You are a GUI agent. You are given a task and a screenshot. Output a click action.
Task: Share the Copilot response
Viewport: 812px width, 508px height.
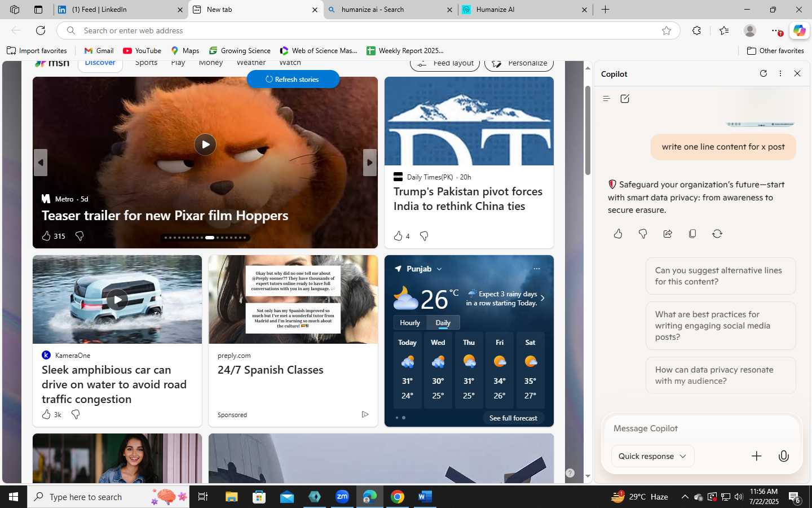pos(668,234)
